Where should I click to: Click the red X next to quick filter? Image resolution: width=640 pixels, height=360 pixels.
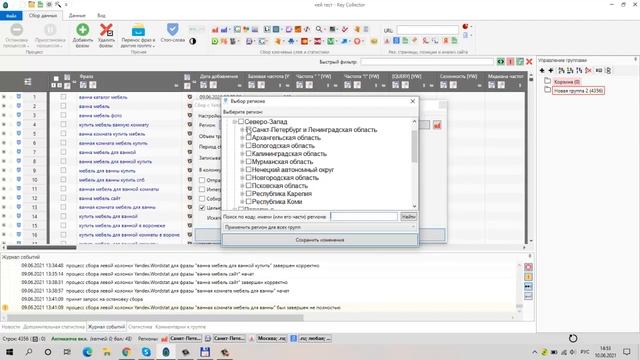tap(529, 62)
